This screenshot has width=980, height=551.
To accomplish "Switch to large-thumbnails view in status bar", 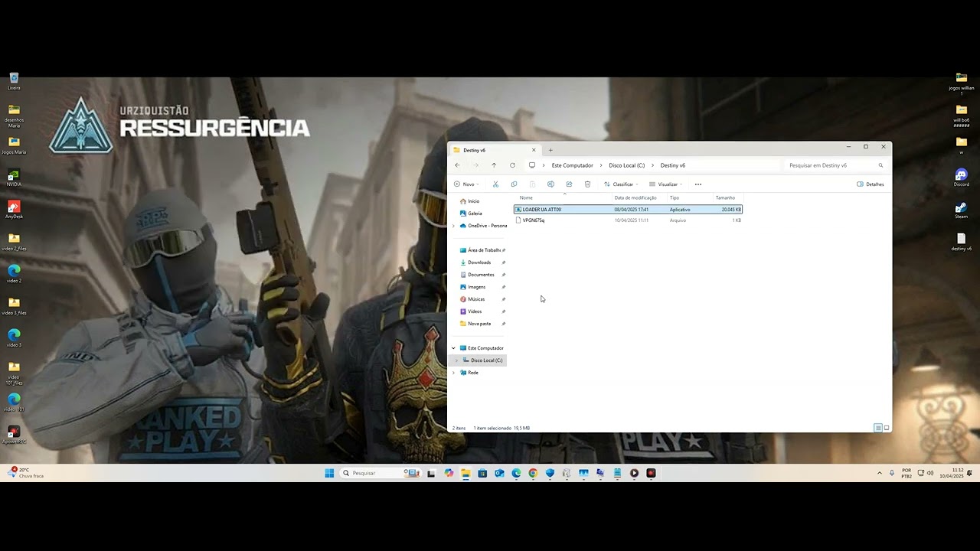I will click(x=887, y=428).
